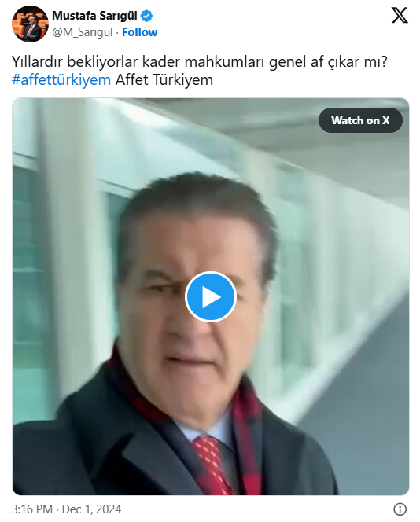Play the video with the blue play button
The image size is (420, 522).
(x=211, y=296)
